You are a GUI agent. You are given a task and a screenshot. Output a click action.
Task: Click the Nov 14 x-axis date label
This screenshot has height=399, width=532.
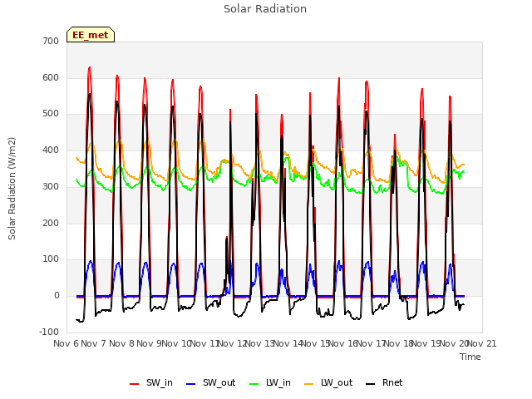(x=288, y=343)
